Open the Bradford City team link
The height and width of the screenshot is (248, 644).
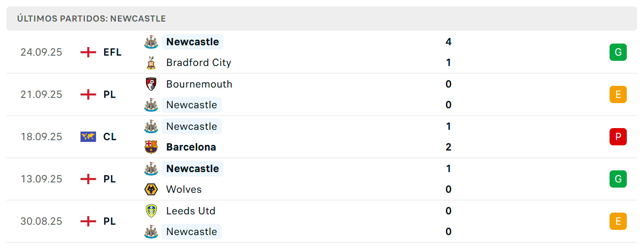(x=199, y=63)
